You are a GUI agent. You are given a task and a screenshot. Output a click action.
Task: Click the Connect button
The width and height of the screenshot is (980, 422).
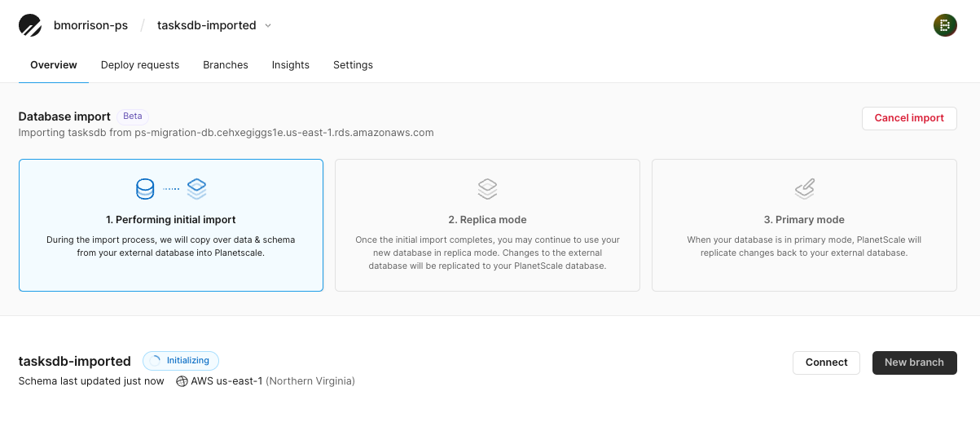click(826, 363)
